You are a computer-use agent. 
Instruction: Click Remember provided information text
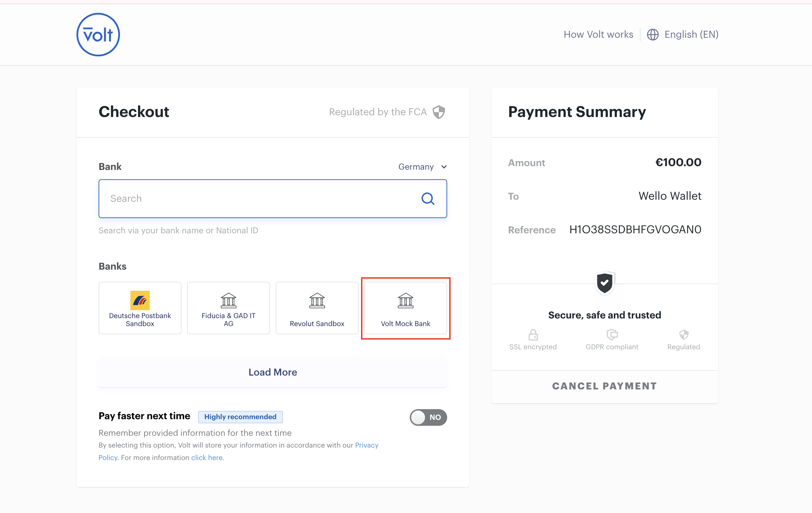click(x=195, y=433)
